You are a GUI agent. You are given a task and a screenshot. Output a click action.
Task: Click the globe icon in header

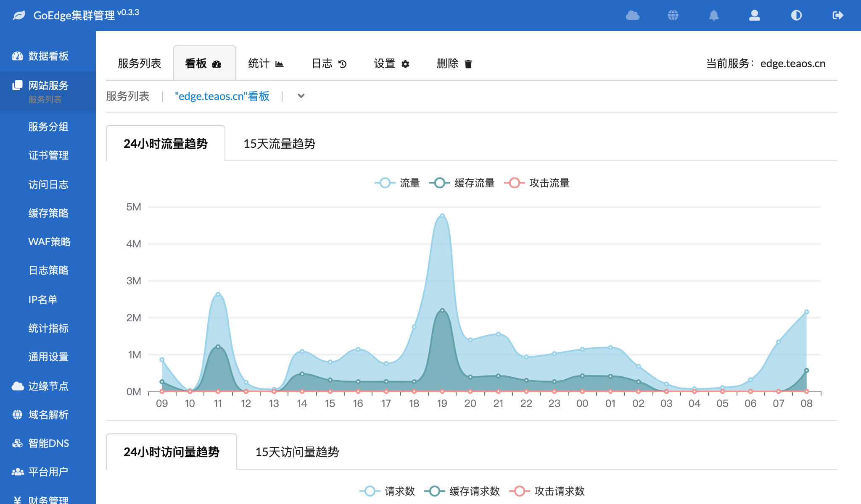coord(673,16)
